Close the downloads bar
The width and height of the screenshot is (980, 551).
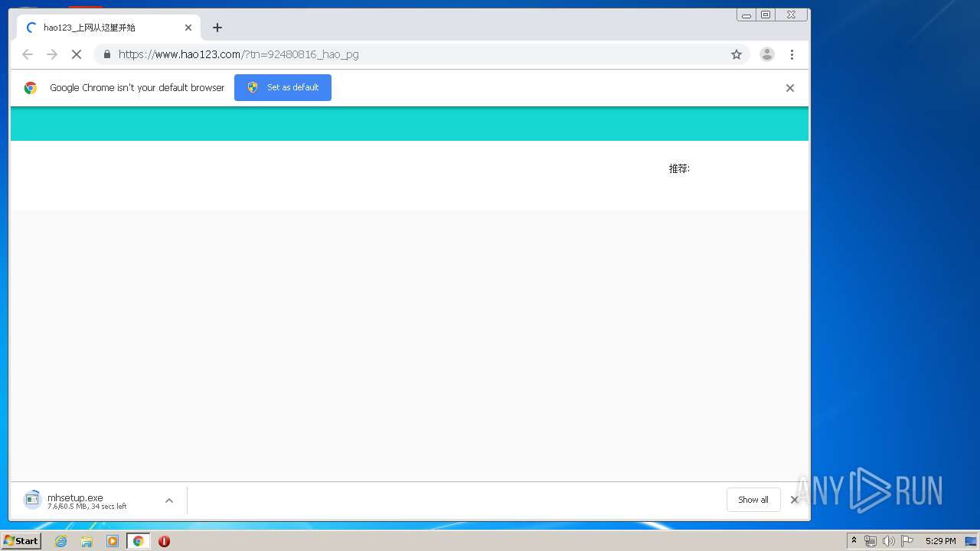[x=794, y=500]
